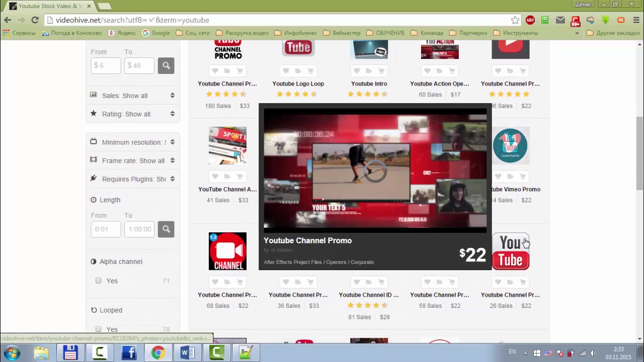Open the Sales: Show all dropdown
The image size is (644, 362).
pos(133,96)
